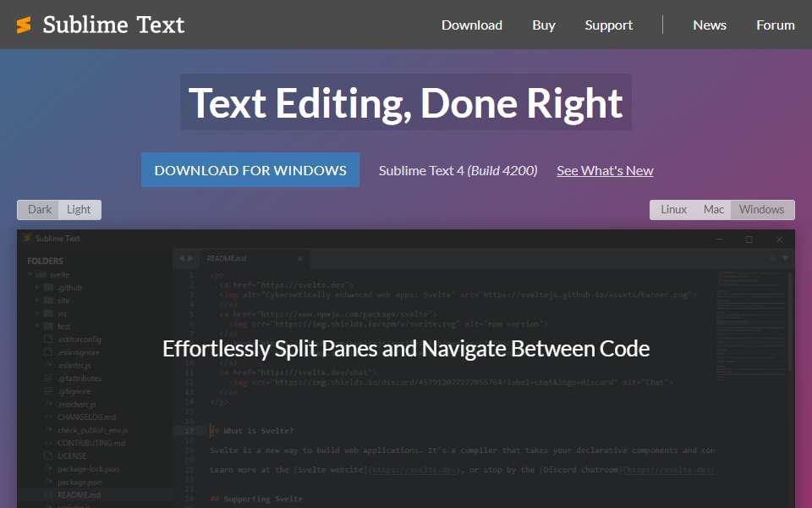Click the FOLDERS sidebar heading
Image resolution: width=812 pixels, height=508 pixels.
[45, 261]
